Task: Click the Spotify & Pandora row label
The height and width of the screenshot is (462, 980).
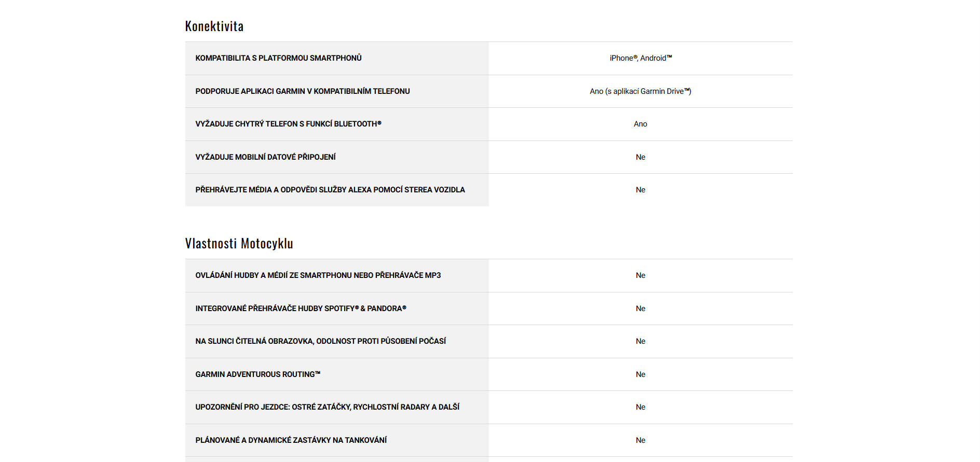Action: pyautogui.click(x=301, y=309)
